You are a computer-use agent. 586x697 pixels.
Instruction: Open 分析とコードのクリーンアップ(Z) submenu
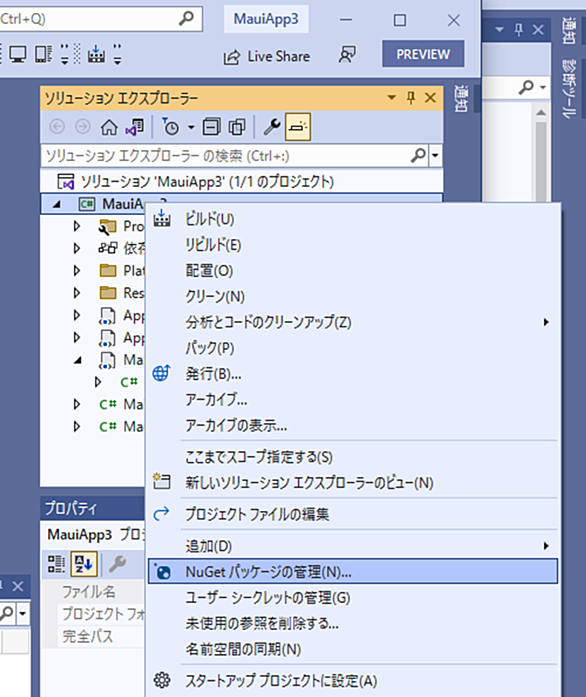click(x=352, y=322)
